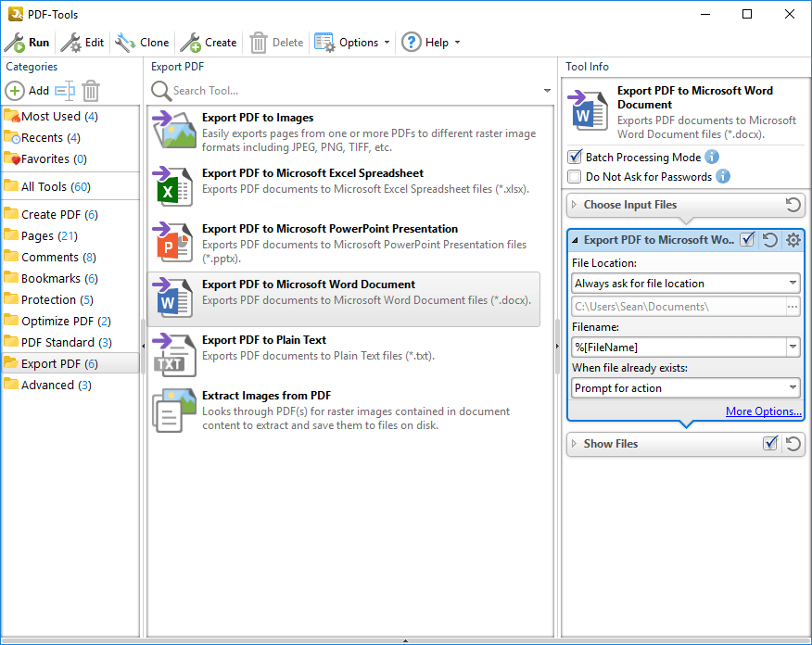
Task: Collapse Export PDF to Microsoft Word step
Action: (575, 240)
